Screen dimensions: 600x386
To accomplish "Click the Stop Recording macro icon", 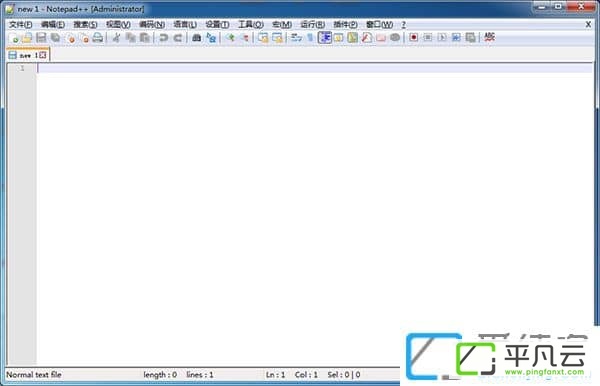I will click(428, 37).
